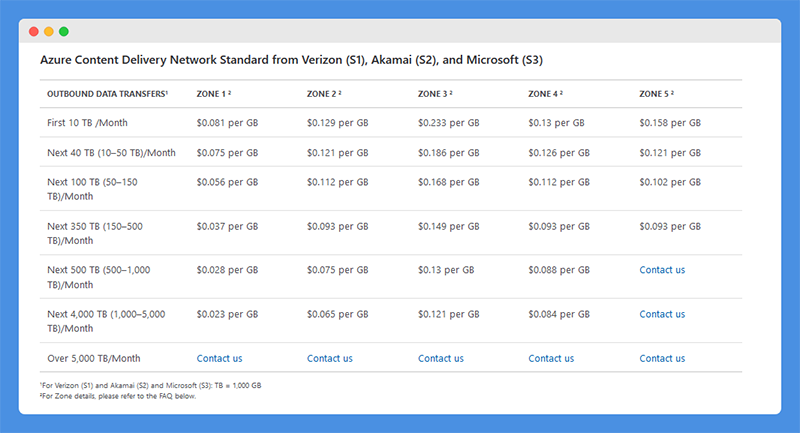Select the OUTBOUND DATA TRANSFERS column header

108,94
